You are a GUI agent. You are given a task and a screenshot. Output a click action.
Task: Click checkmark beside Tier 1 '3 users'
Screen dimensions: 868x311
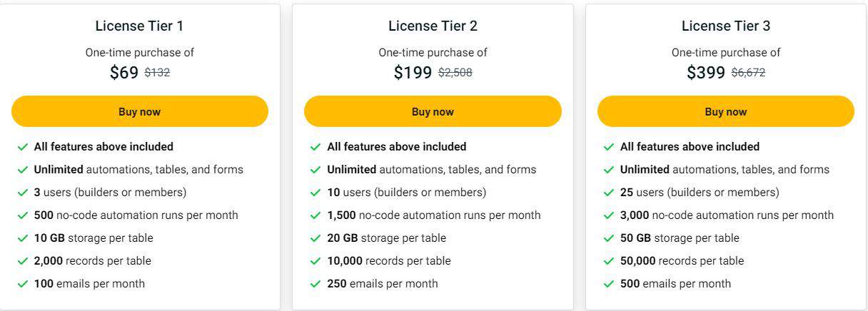(23, 193)
